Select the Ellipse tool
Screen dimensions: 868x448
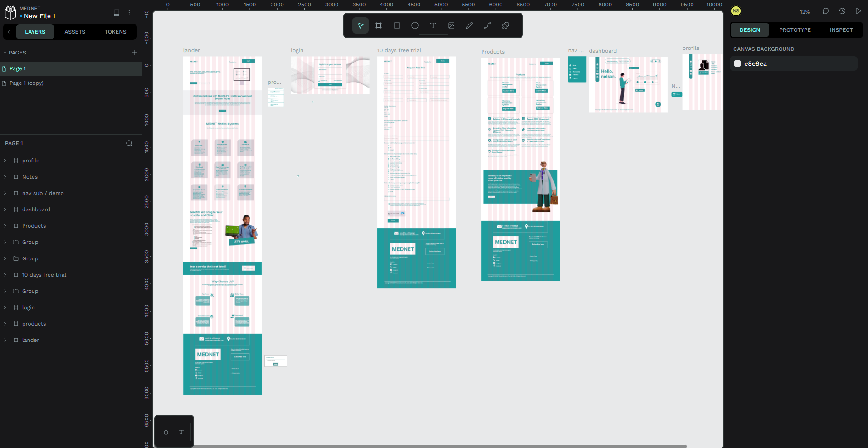point(415,25)
